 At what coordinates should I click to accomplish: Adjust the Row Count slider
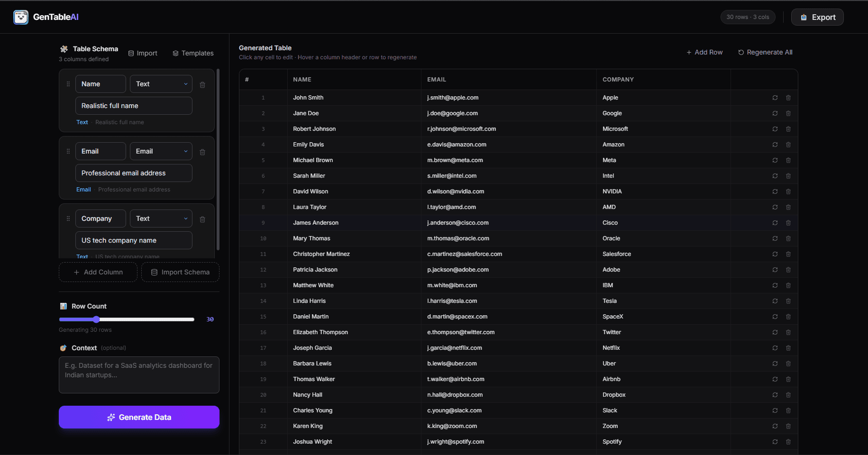(97, 319)
